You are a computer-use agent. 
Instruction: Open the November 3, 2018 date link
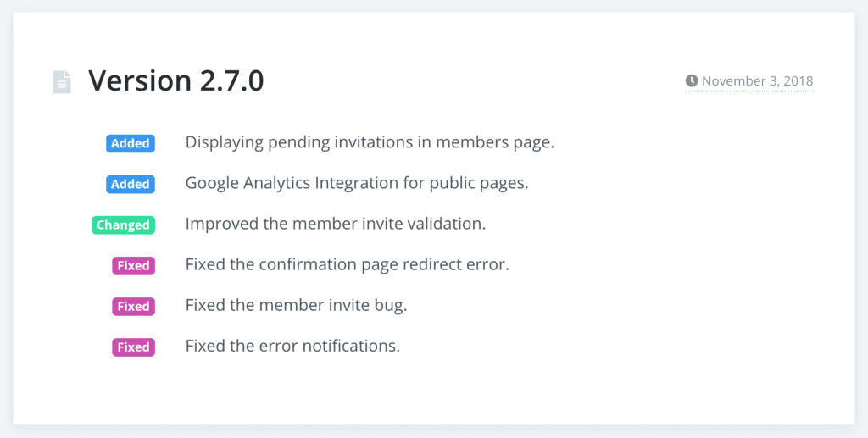point(749,81)
